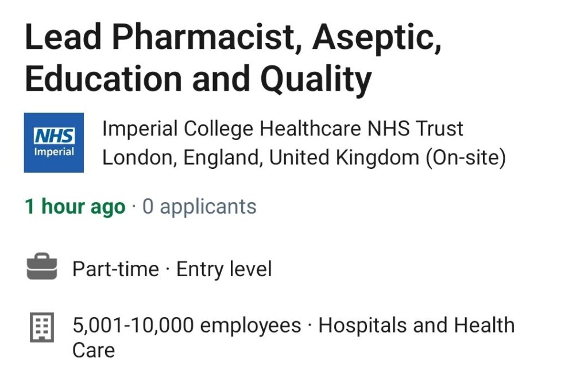
Task: Click the 0 applicants count
Action: click(199, 207)
